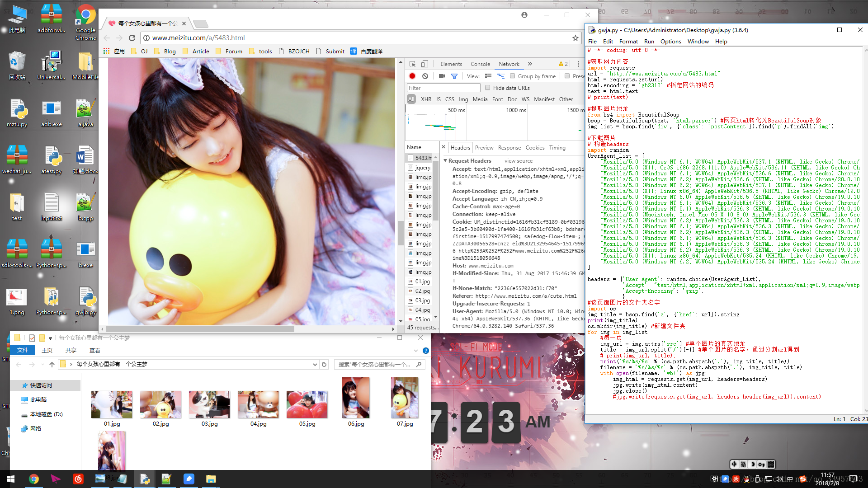Open the Explorer address bar history dropdown
868x488 pixels.
pos(315,364)
